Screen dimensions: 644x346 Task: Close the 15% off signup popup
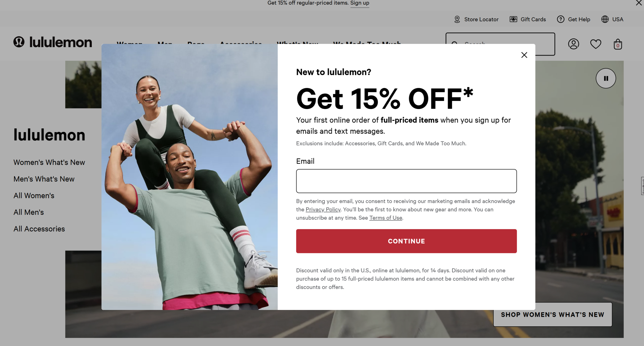click(x=524, y=55)
